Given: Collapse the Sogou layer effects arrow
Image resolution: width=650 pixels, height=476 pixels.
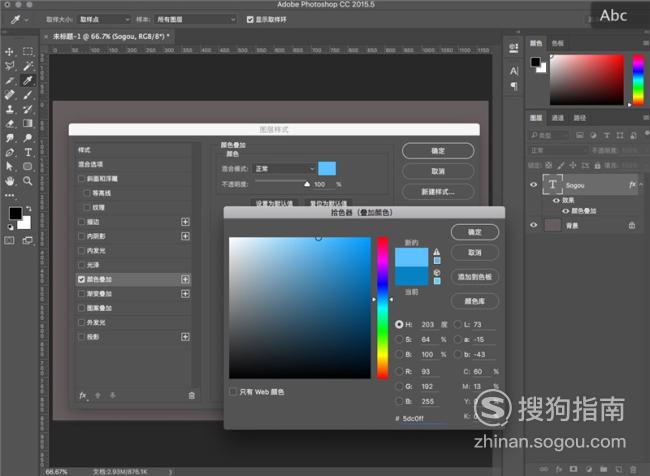Looking at the screenshot, I should pos(641,185).
